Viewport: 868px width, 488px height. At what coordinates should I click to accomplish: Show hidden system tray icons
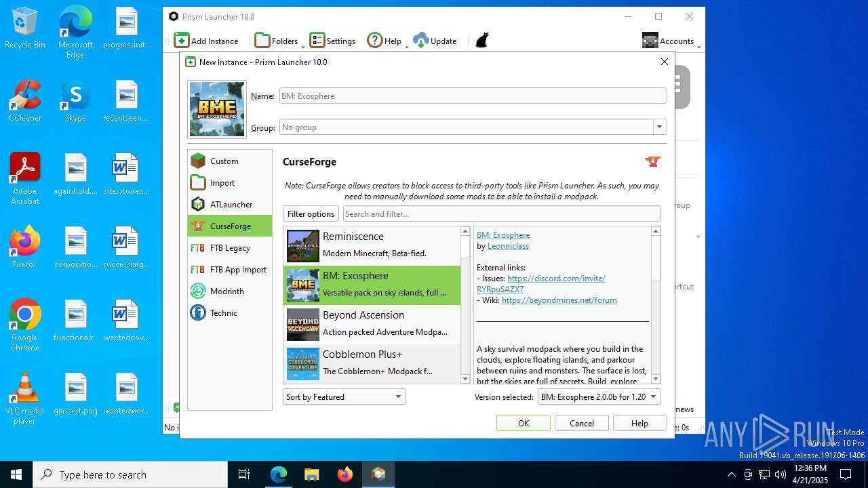(731, 474)
